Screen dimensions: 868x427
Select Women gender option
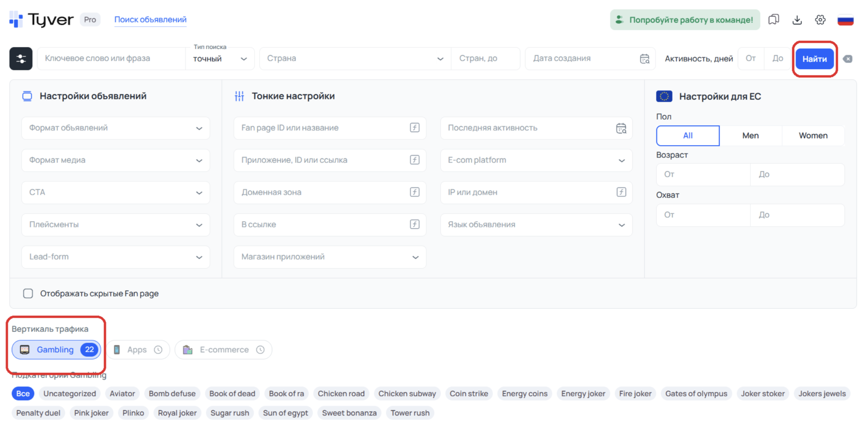(x=813, y=136)
